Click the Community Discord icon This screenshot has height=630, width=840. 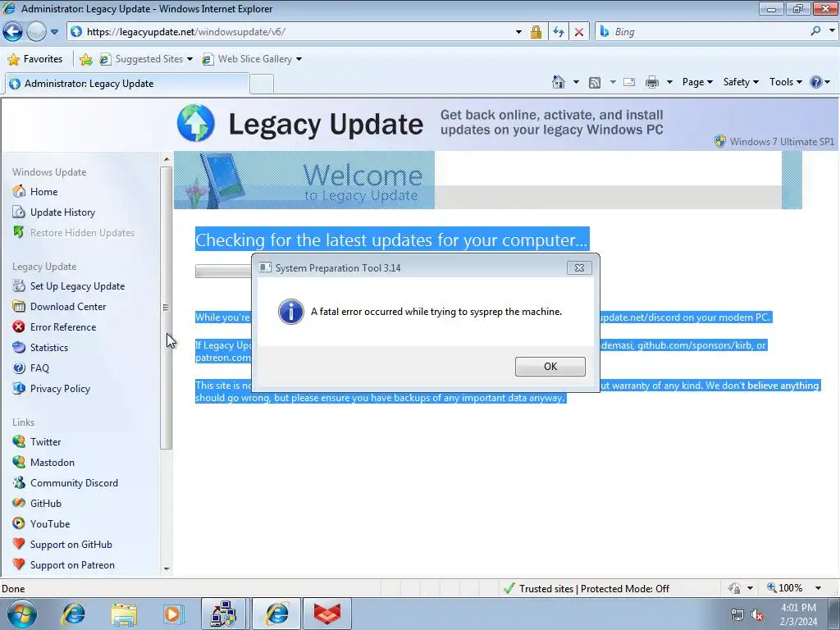19,482
